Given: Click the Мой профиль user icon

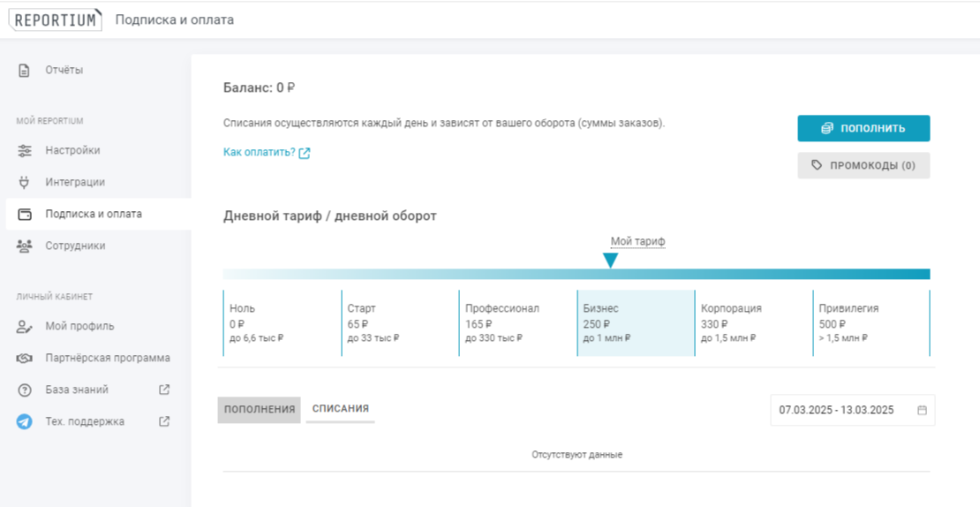Looking at the screenshot, I should coord(25,327).
